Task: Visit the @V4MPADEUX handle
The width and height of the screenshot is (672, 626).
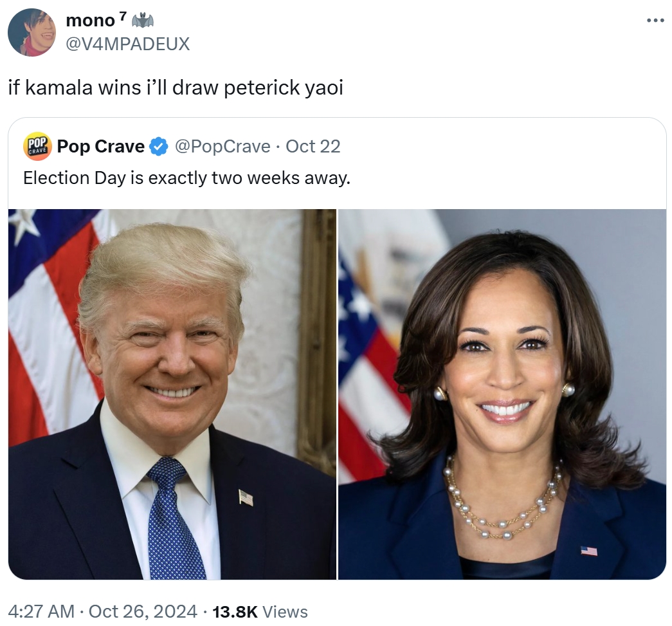Action: (x=128, y=44)
